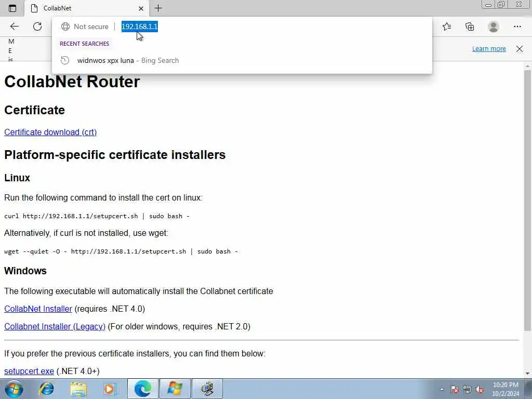Click the 'Platform-specific certificate installers' heading

115,155
